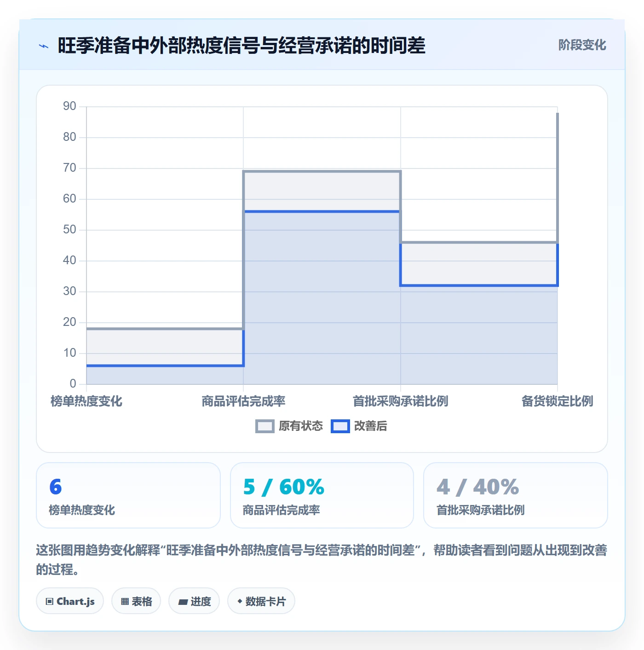
Task: Click the 90 y-axis tick value
Action: click(x=69, y=106)
